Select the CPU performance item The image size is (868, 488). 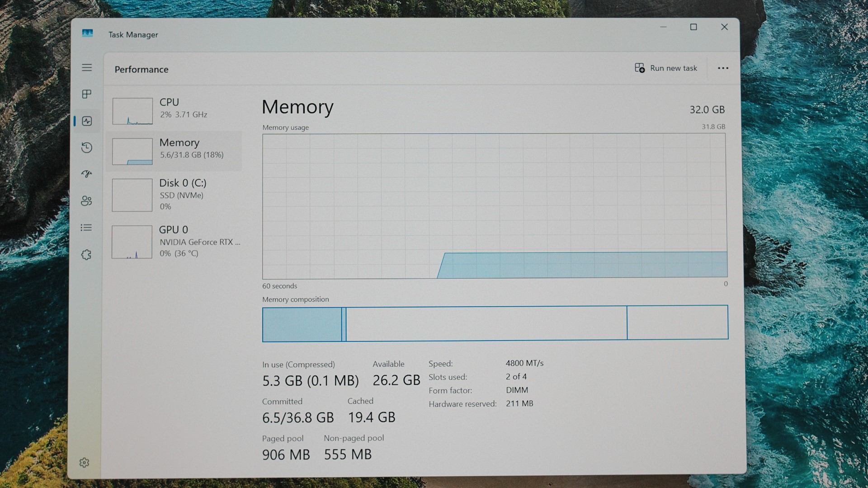click(176, 109)
